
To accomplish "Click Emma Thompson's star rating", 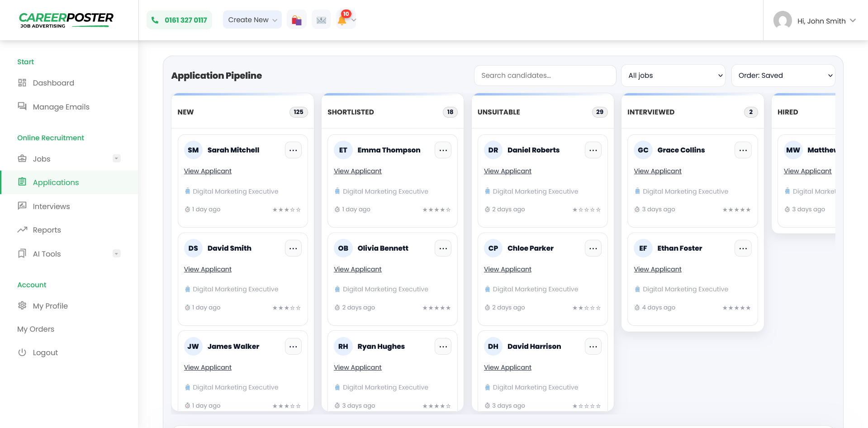I will click(x=436, y=210).
